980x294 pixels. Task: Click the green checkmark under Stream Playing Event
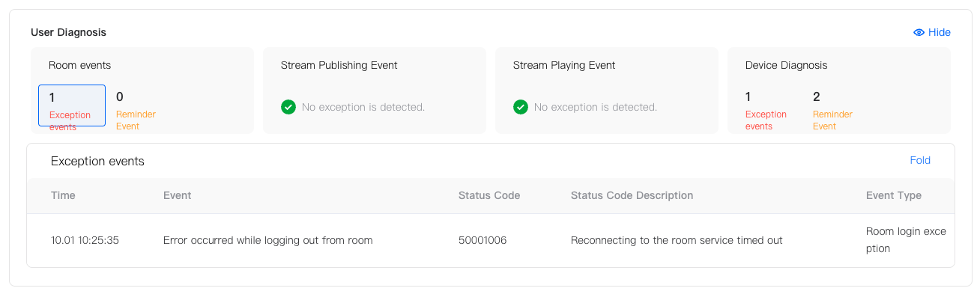pyautogui.click(x=521, y=107)
